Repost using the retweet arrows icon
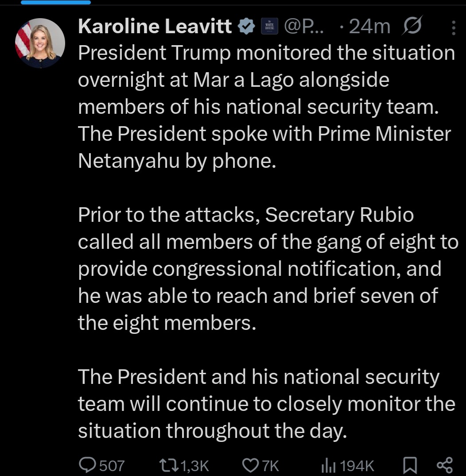 169,465
